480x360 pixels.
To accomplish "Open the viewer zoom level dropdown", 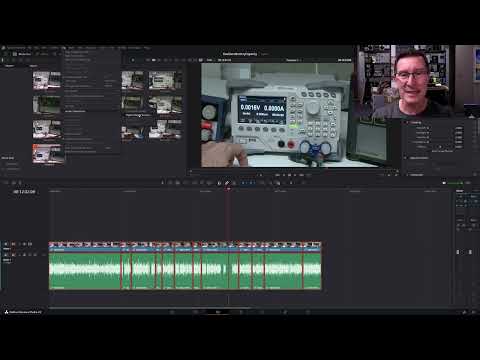I will [x=211, y=60].
